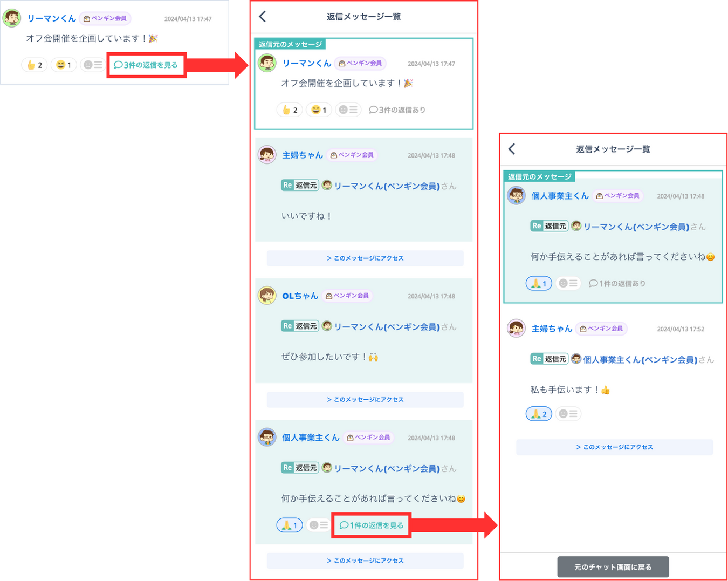Click このメッセージにアクセス below ぜひ参加したいです！
The width and height of the screenshot is (728, 581).
tap(365, 400)
